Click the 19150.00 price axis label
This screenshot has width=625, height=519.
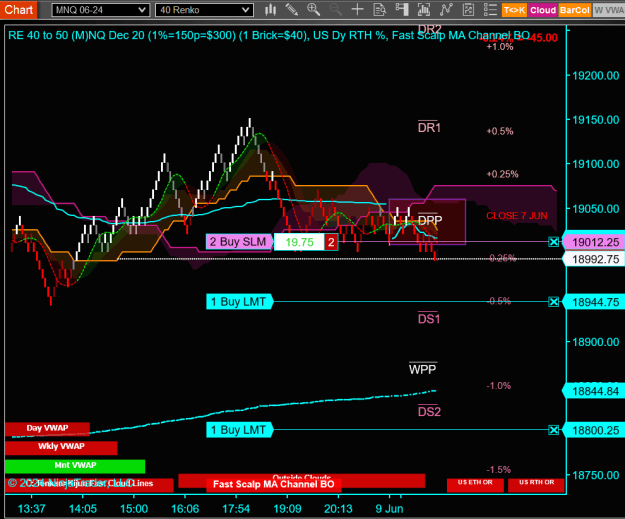pos(596,120)
